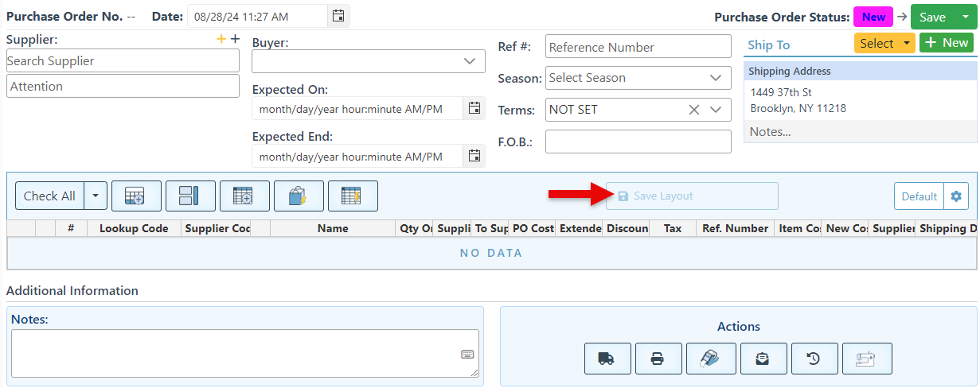Click the yellow plus icon beside Supplier
The image size is (980, 388).
[221, 40]
